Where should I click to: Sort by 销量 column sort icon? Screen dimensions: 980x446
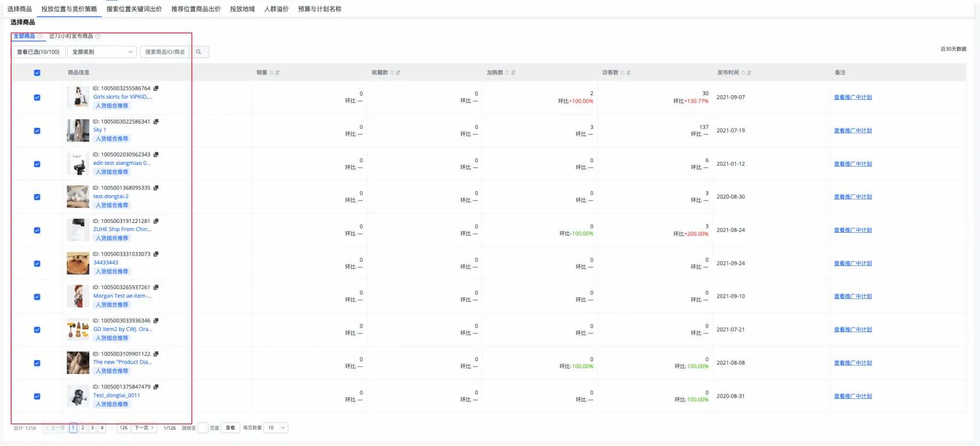pyautogui.click(x=277, y=73)
